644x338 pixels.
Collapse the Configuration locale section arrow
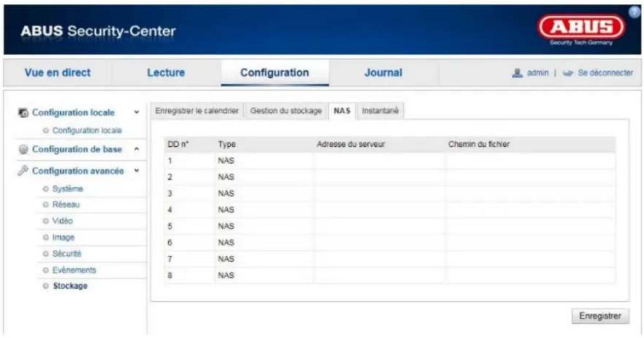point(137,112)
